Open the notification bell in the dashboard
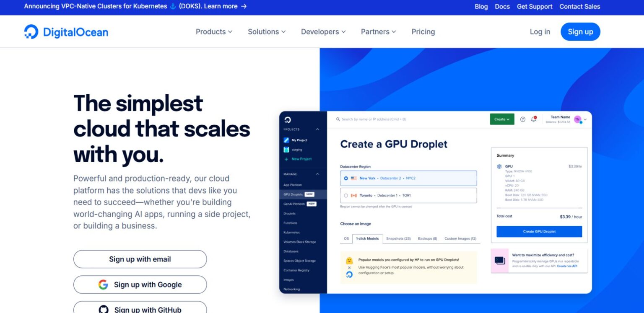The width and height of the screenshot is (644, 313). click(533, 119)
